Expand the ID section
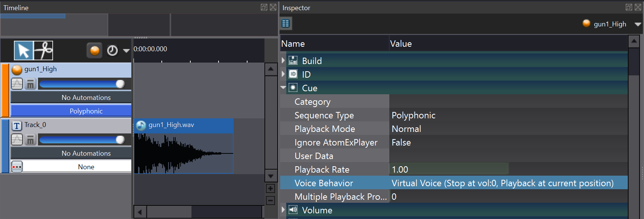644x219 pixels. (x=283, y=74)
